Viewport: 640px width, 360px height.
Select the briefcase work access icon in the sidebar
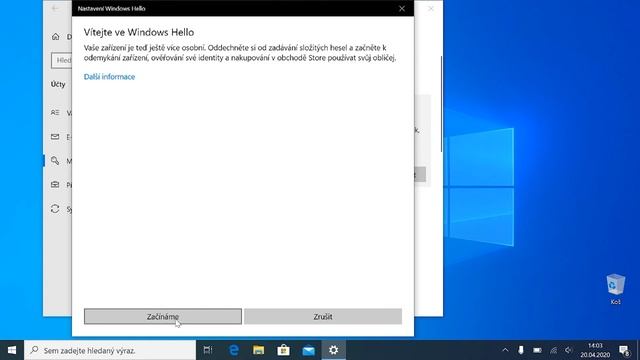55,184
